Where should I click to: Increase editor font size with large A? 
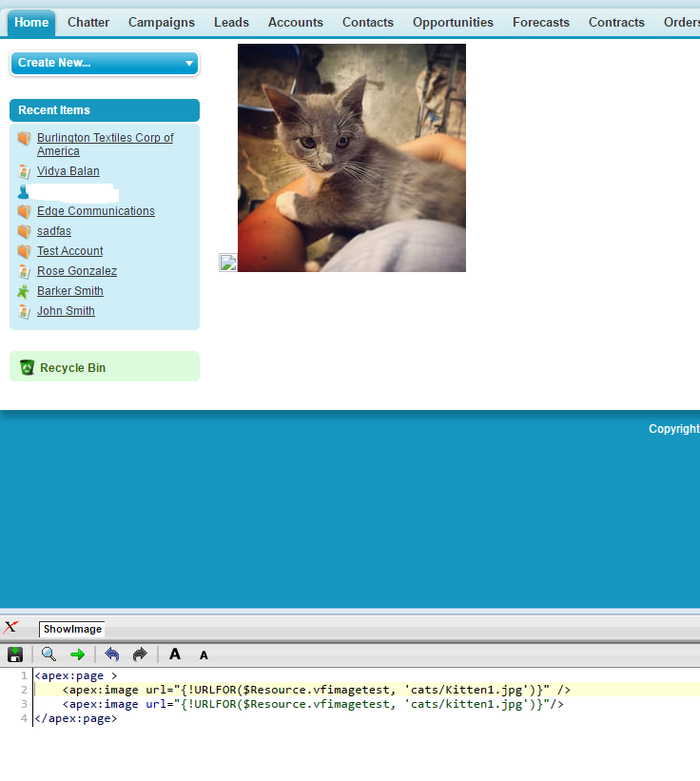[x=175, y=654]
